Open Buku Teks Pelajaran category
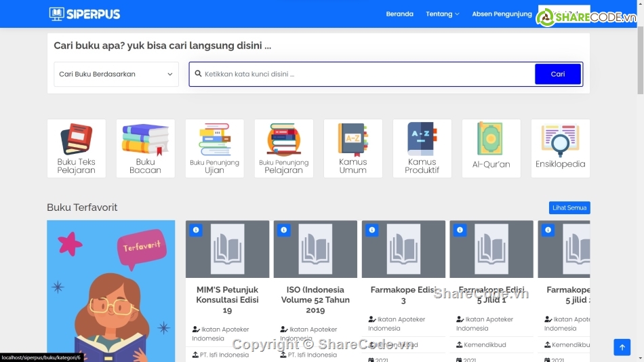 (x=77, y=148)
